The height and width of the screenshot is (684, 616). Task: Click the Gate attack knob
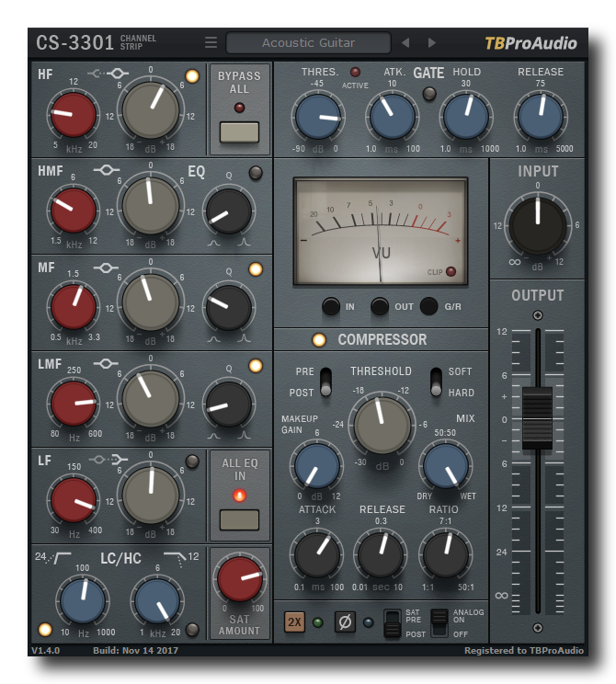click(393, 117)
